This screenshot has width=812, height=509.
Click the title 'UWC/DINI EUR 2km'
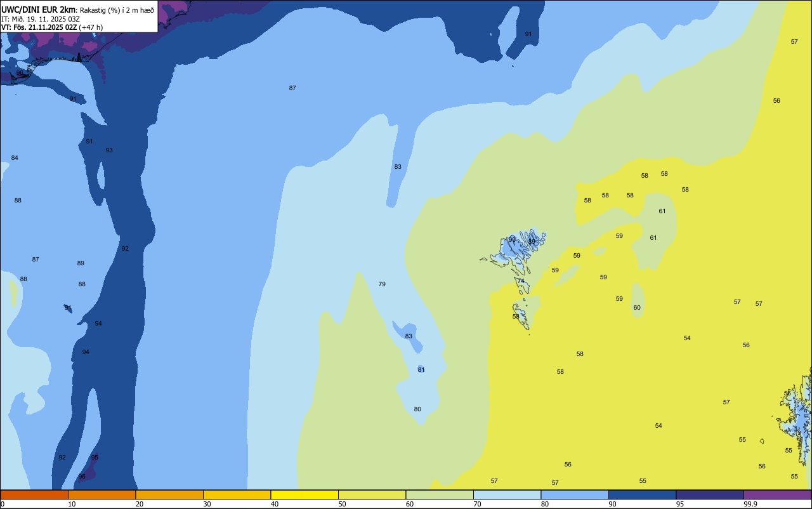pos(39,10)
